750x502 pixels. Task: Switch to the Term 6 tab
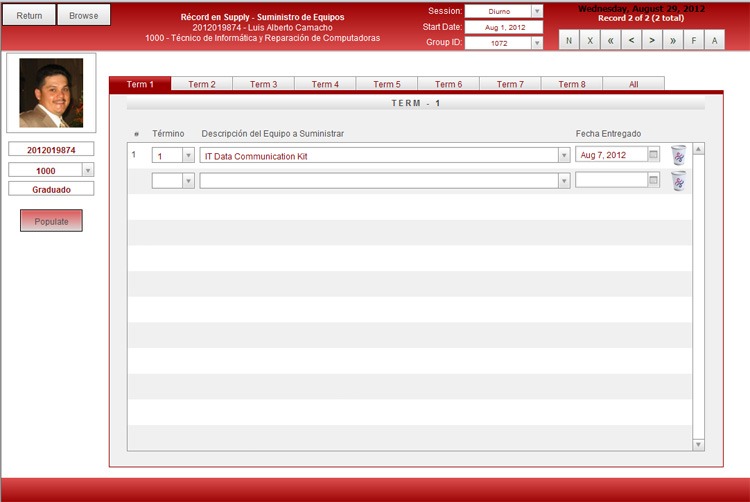(449, 84)
